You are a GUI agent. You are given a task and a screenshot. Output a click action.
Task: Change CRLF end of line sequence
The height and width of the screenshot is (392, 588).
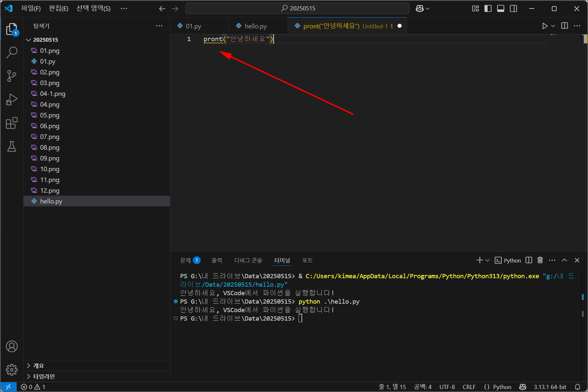(469, 387)
